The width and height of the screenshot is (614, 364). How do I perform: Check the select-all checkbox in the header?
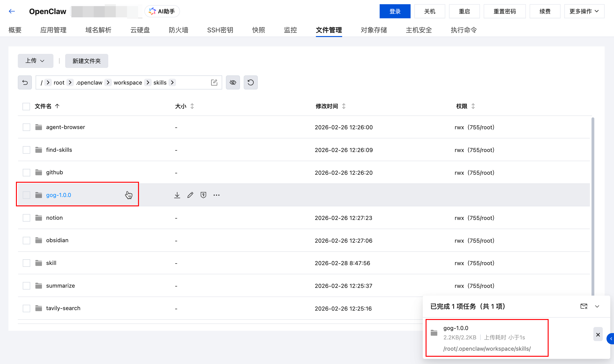point(26,106)
